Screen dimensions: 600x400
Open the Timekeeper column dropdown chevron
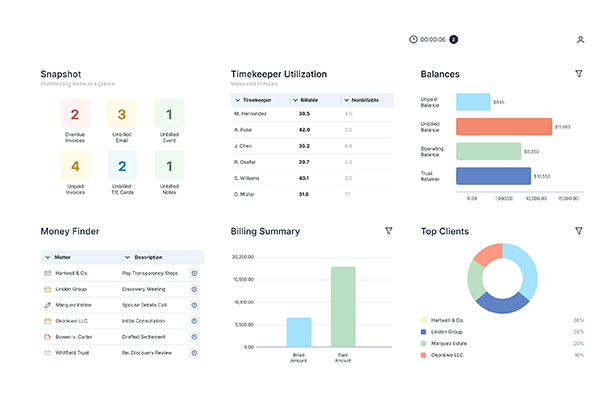238,100
